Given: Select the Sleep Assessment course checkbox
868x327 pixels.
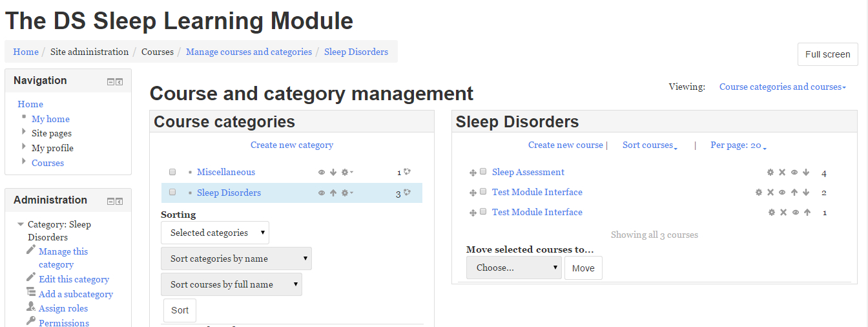Looking at the screenshot, I should [x=483, y=172].
